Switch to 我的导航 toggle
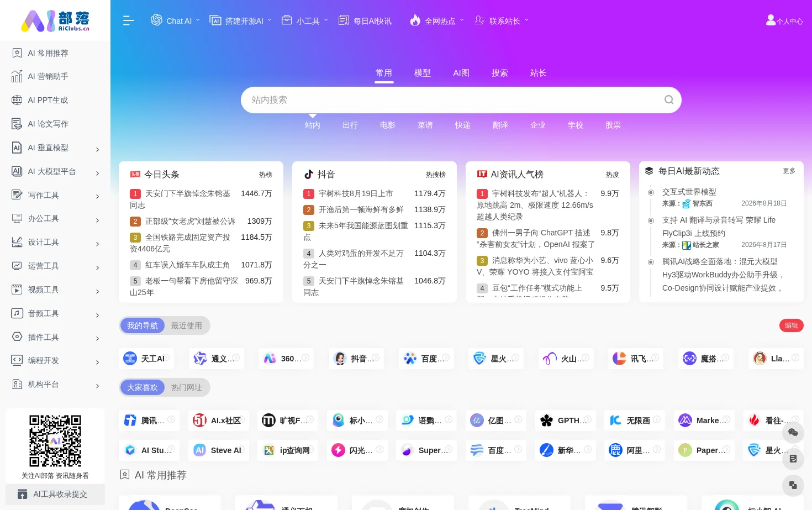The width and height of the screenshot is (812, 510). click(x=143, y=325)
